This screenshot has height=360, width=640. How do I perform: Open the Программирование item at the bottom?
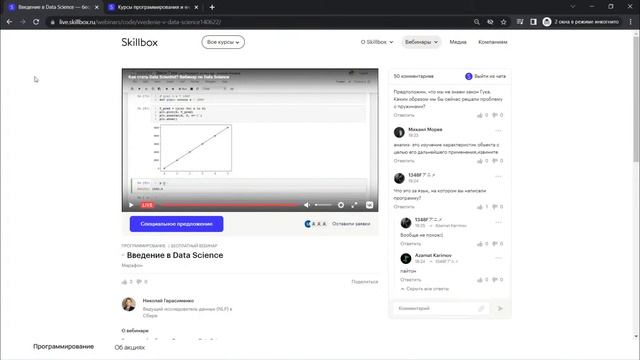click(x=63, y=347)
